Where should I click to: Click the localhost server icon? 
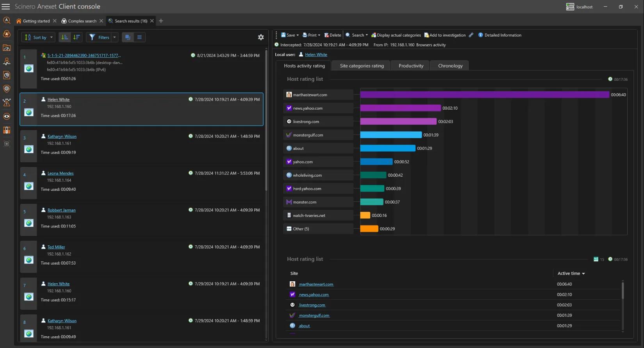tap(570, 7)
